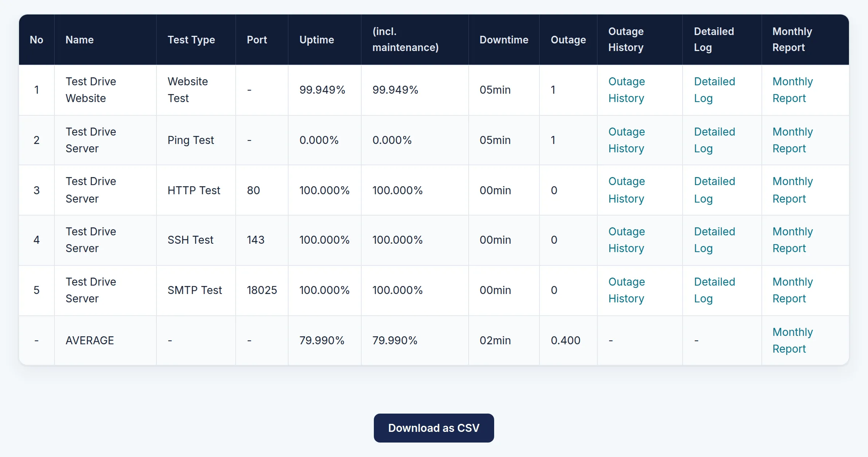This screenshot has width=868, height=457.
Task: Open Monthly Report for SSH Test row
Action: pyautogui.click(x=793, y=240)
